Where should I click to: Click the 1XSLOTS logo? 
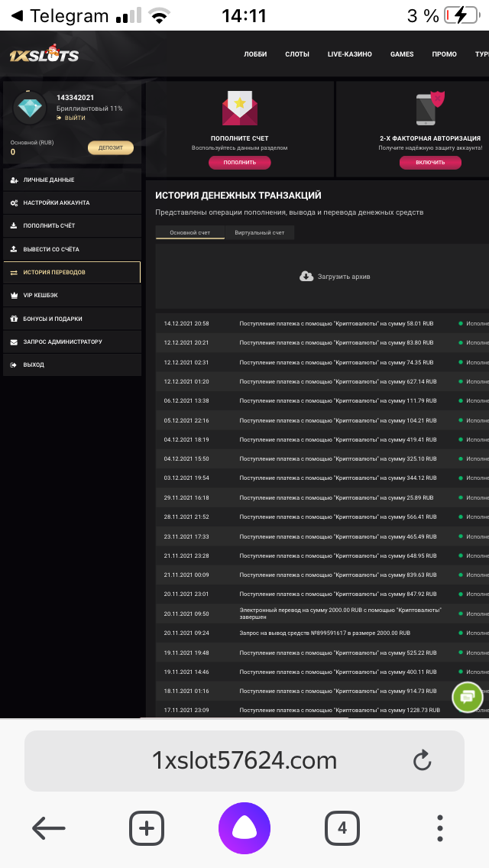44,54
